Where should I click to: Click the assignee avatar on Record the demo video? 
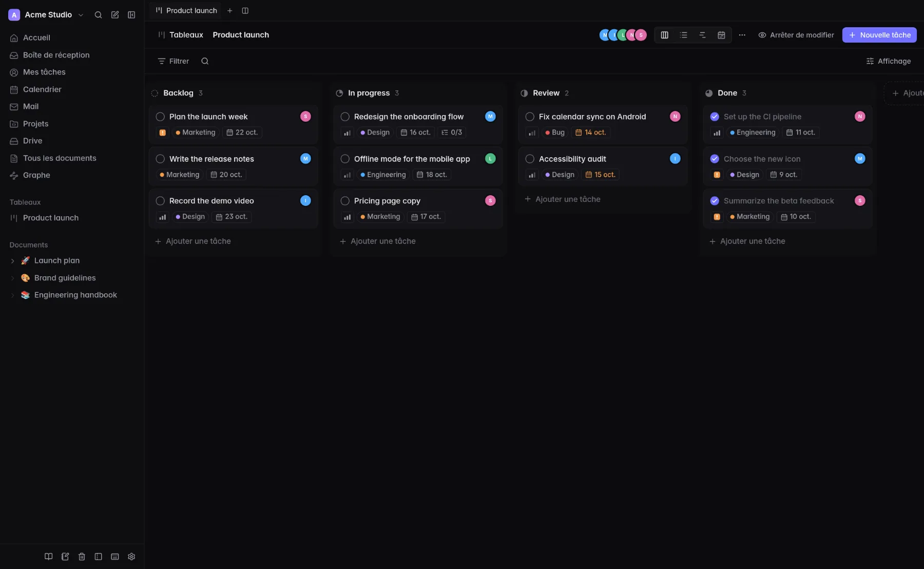305,201
